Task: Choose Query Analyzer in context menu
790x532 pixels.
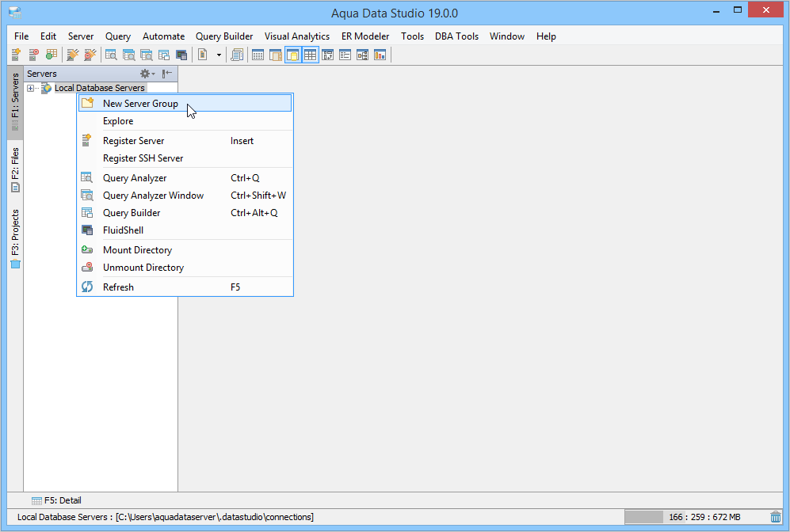Action: [185, 178]
